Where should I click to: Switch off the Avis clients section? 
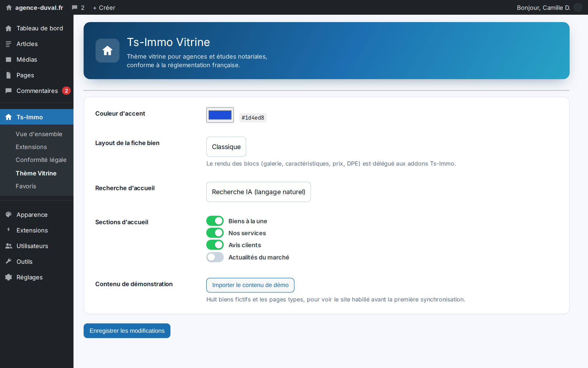(x=215, y=245)
